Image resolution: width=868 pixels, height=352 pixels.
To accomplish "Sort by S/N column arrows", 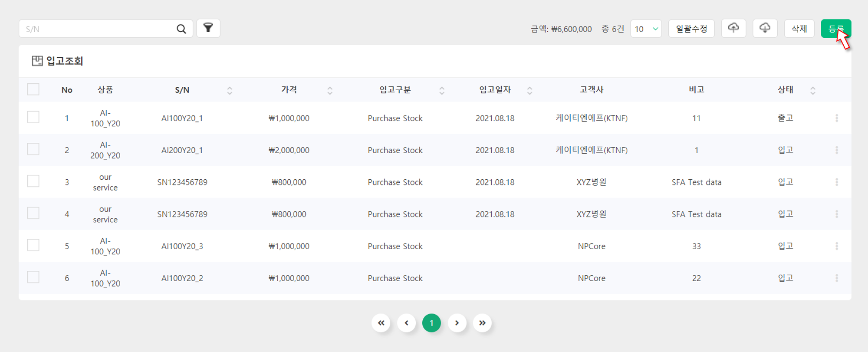I will (230, 90).
